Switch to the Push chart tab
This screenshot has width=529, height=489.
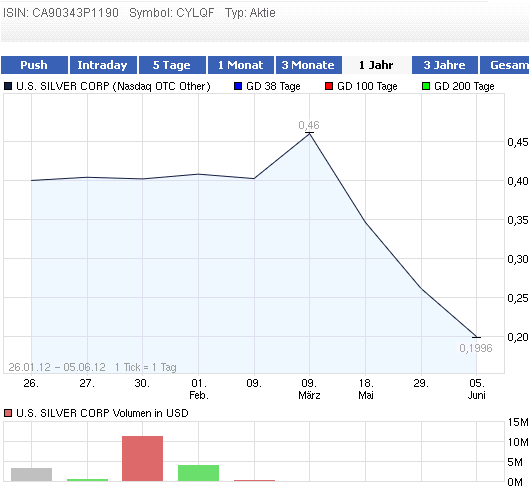pyautogui.click(x=34, y=65)
